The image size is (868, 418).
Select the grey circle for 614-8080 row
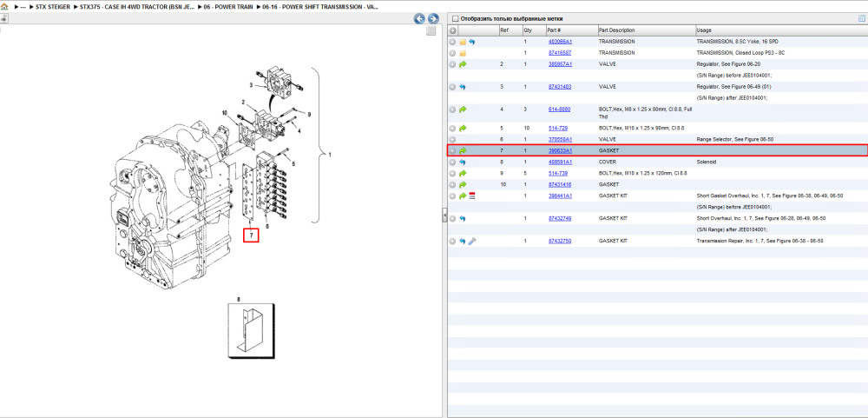click(452, 109)
